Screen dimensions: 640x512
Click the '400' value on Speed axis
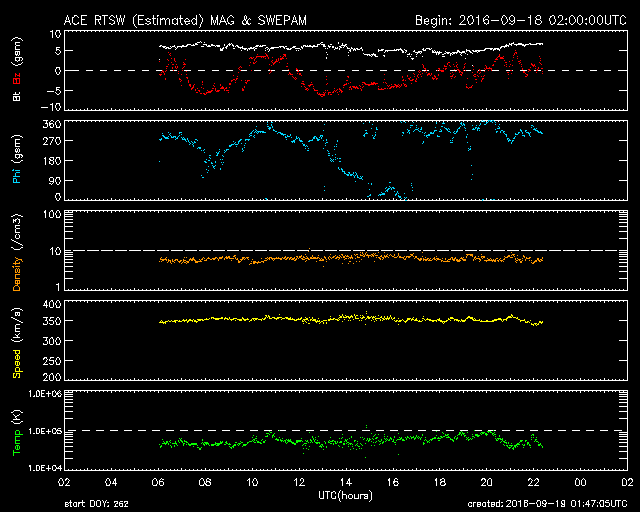pyautogui.click(x=52, y=305)
